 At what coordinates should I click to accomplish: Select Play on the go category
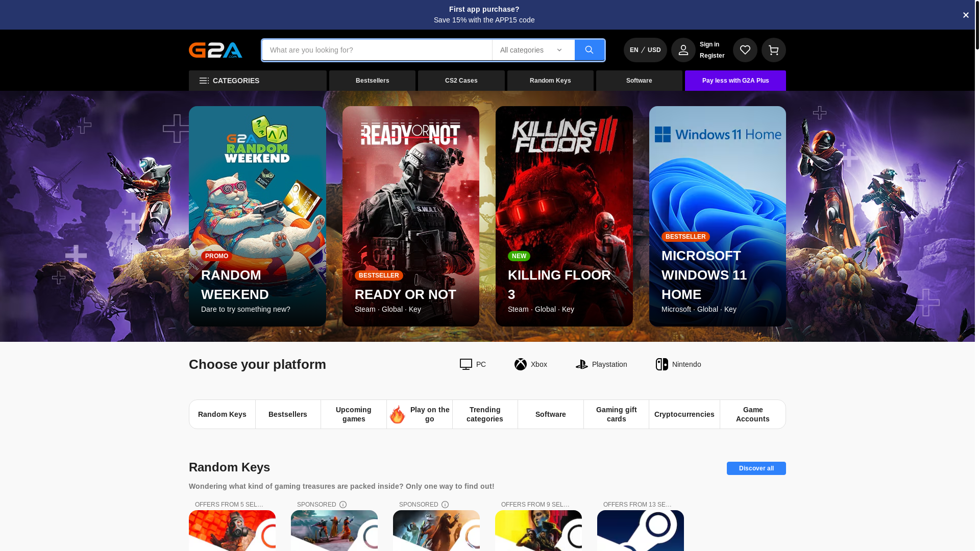420,414
